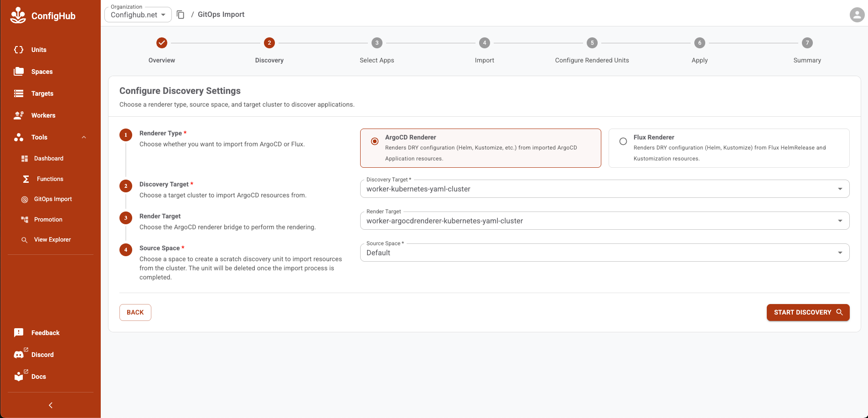868x418 pixels.
Task: Open the Discovery Target dropdown
Action: pyautogui.click(x=604, y=189)
